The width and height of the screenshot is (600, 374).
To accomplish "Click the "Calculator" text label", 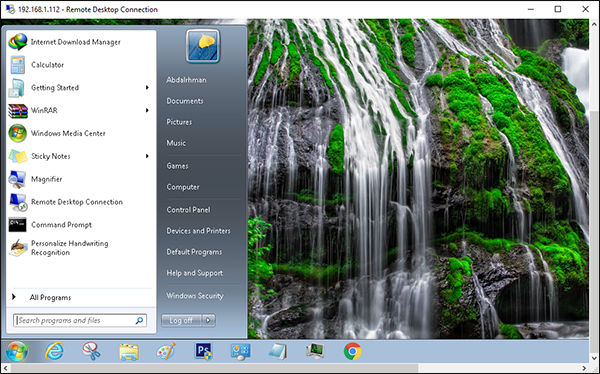I will click(x=47, y=65).
